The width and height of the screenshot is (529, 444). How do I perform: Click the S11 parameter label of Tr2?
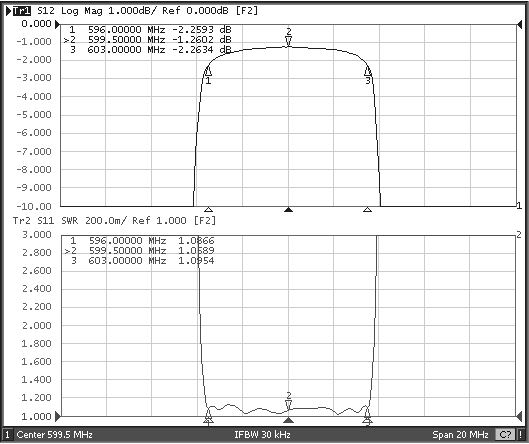coord(46,221)
